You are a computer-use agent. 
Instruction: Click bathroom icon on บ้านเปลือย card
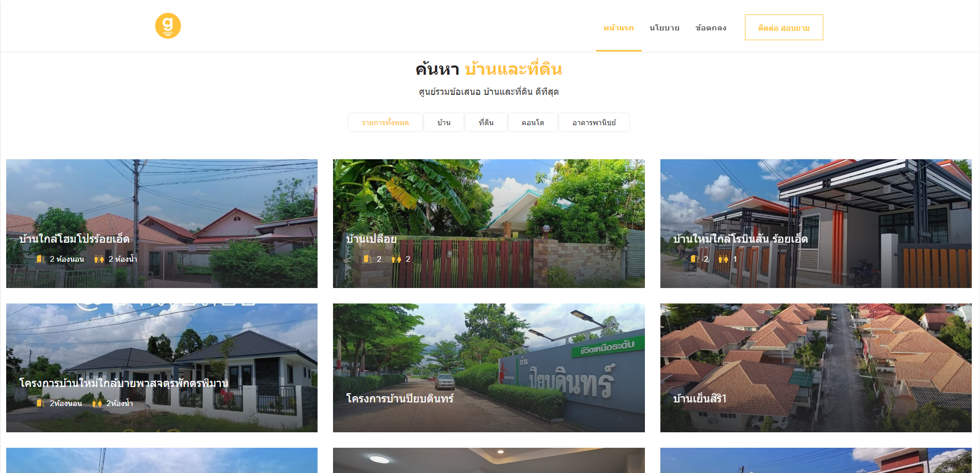pyautogui.click(x=396, y=259)
